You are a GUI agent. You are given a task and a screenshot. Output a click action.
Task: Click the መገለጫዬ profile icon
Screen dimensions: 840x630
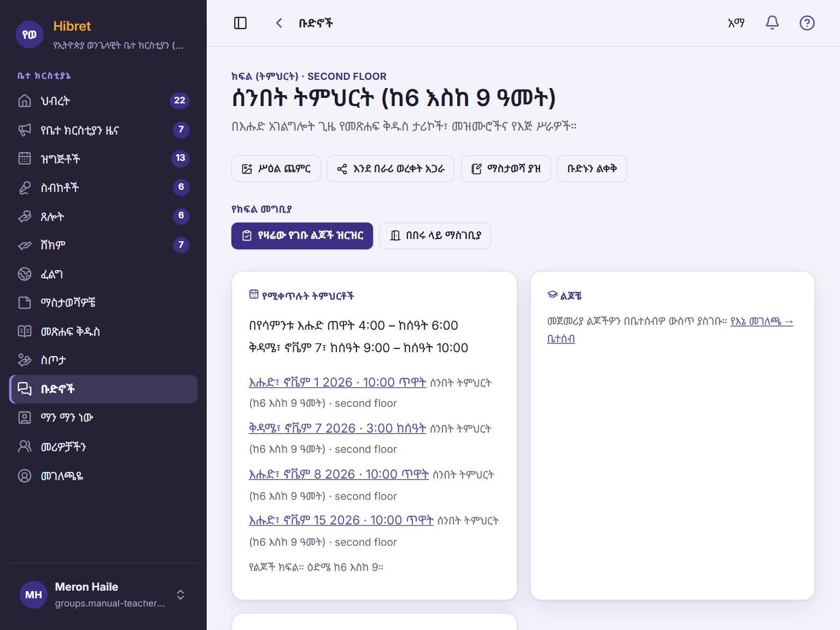25,476
